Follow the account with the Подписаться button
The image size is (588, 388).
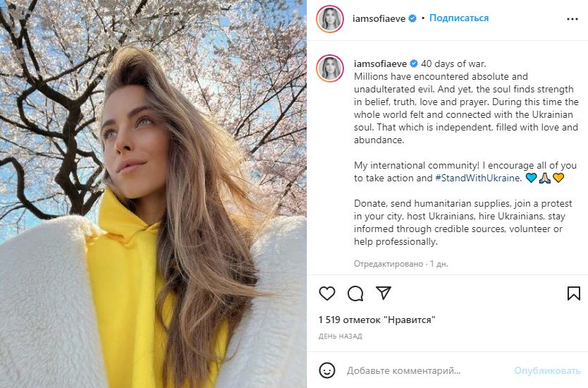pyautogui.click(x=459, y=18)
